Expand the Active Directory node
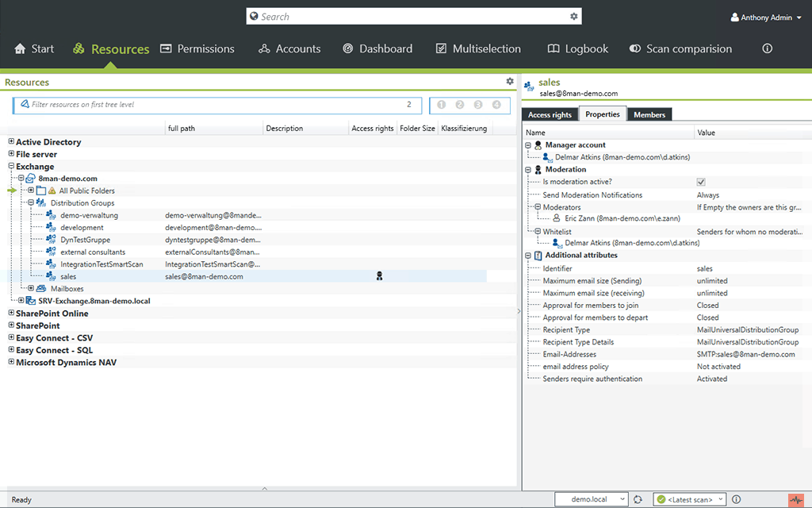The height and width of the screenshot is (508, 812). click(x=11, y=141)
